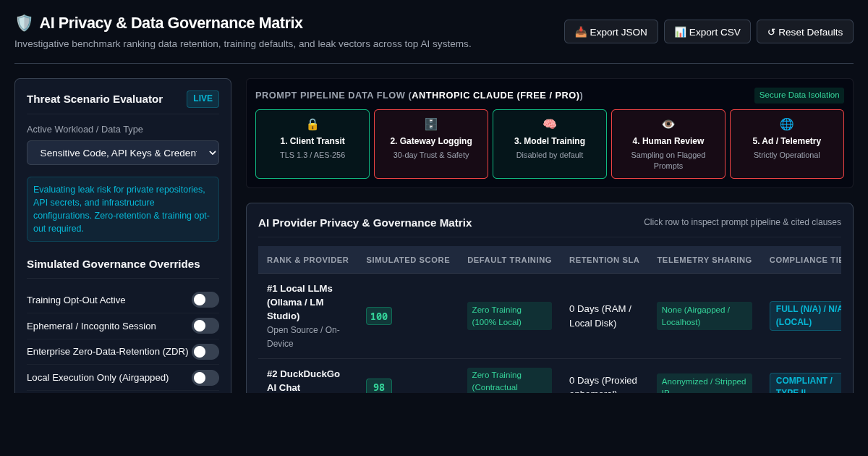Click the RANK & PROVIDER column header

307,260
